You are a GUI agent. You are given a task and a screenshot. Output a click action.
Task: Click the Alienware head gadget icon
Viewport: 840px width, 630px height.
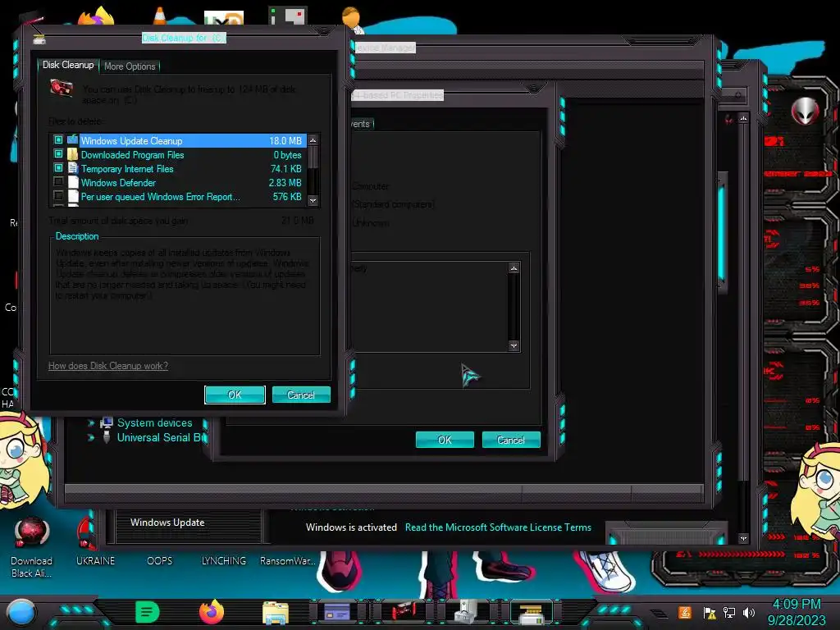point(805,112)
